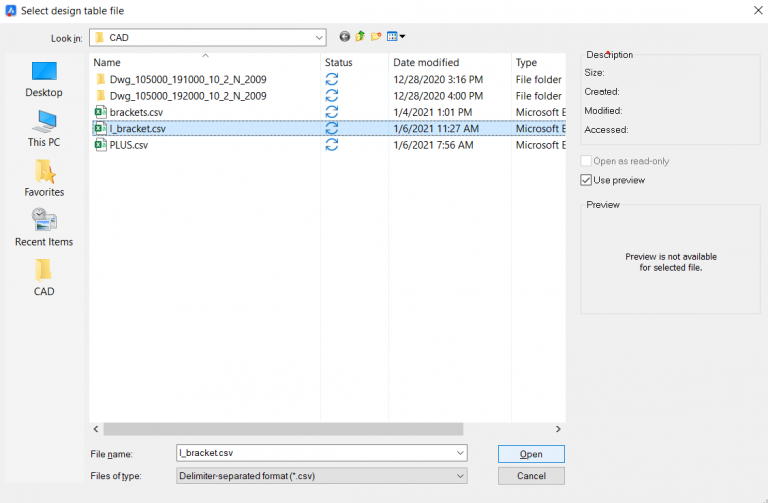Screen dimensions: 768x503
Task: Go up one folder level icon
Action: click(360, 36)
